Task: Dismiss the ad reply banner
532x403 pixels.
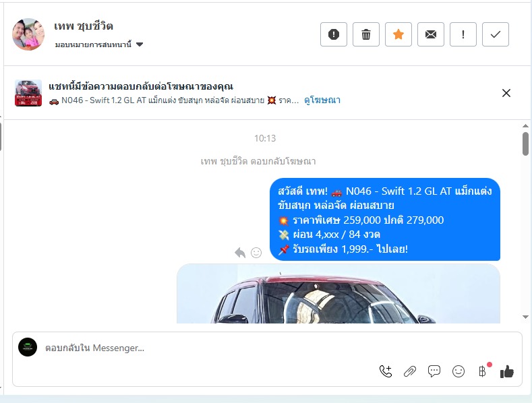Action: tap(506, 93)
